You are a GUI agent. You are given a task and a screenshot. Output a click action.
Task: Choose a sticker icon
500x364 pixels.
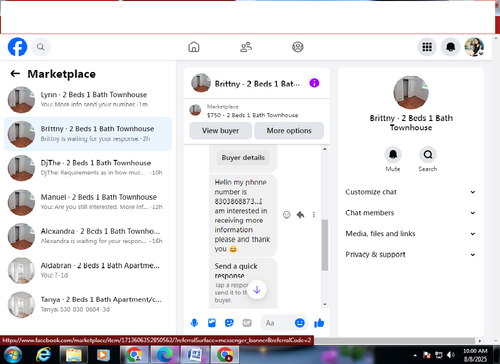coord(229,323)
